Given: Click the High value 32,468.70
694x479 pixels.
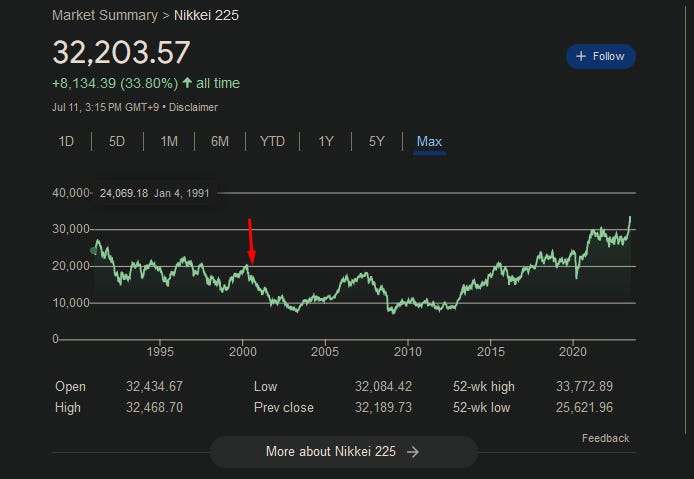Looking at the screenshot, I should (x=154, y=407).
